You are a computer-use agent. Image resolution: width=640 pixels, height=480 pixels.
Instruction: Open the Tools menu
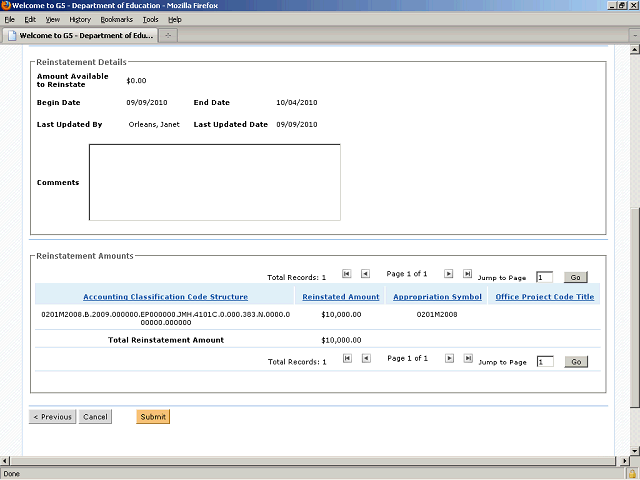(150, 19)
